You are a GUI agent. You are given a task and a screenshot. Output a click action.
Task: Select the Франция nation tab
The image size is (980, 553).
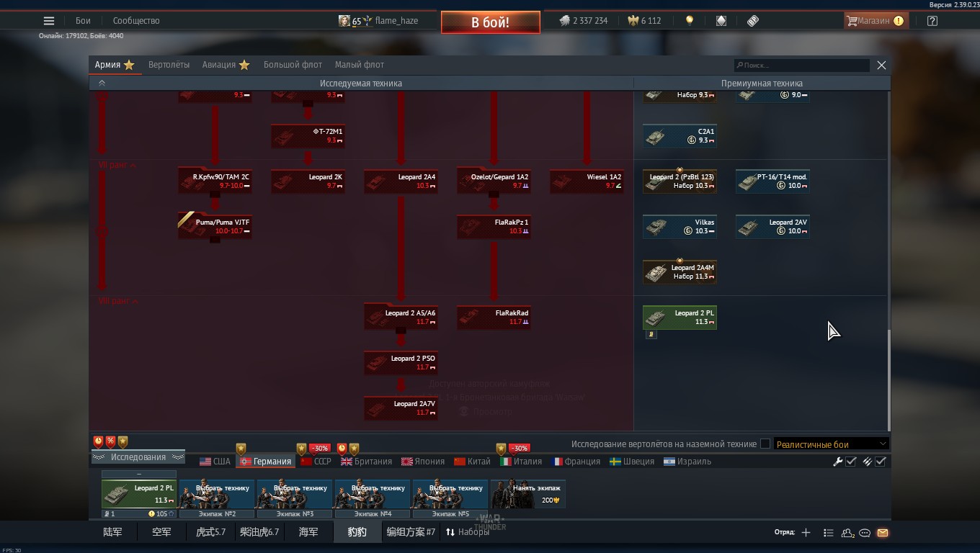576,462
